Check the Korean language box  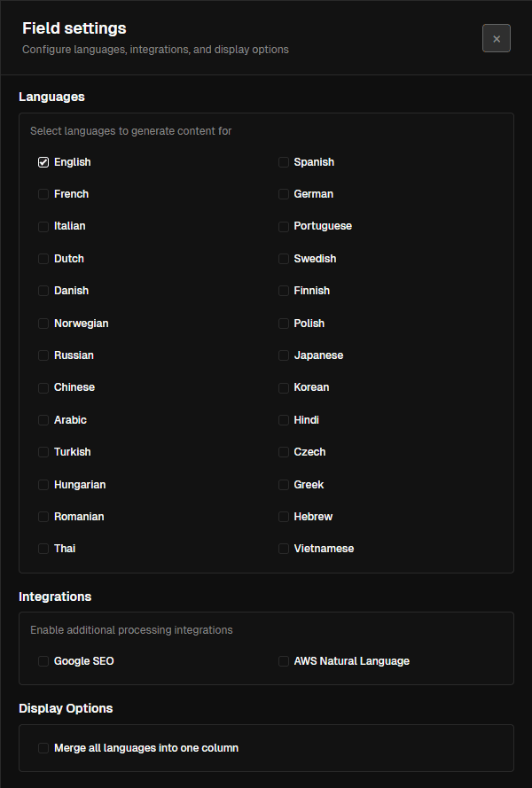282,386
